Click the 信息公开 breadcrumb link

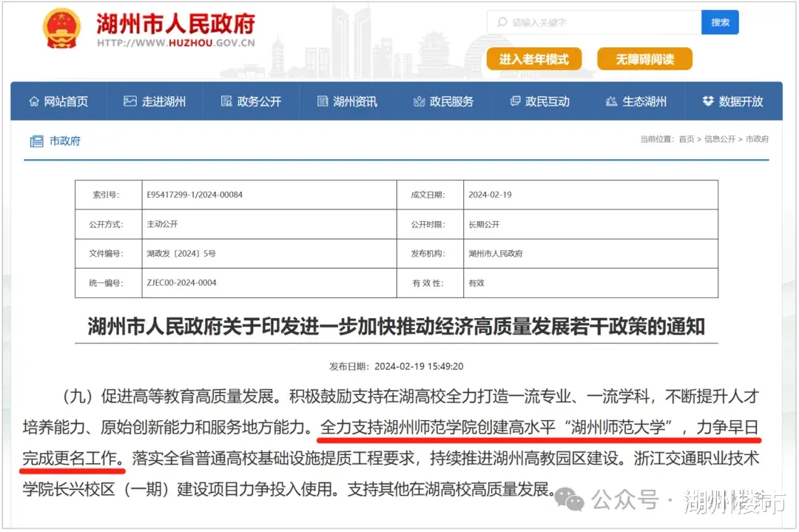[720, 139]
